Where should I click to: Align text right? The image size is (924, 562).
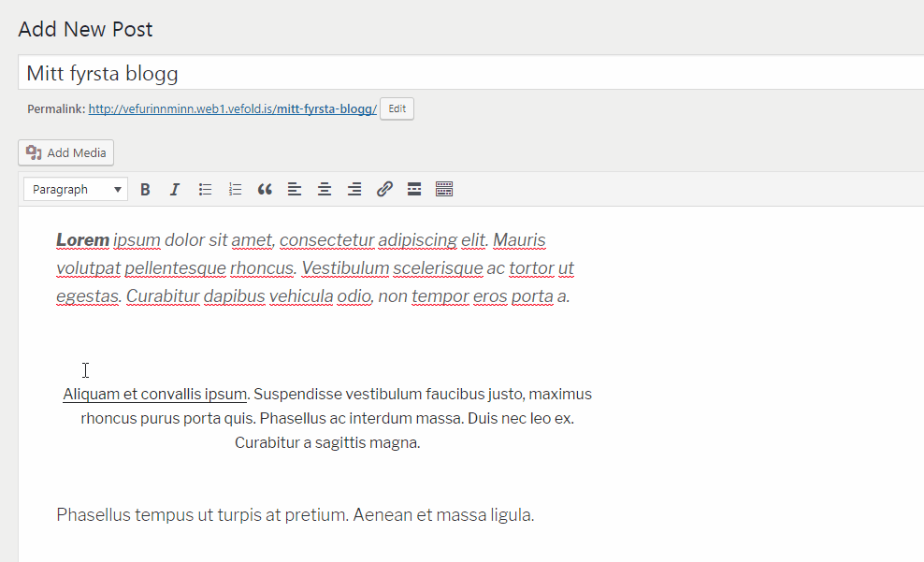354,190
